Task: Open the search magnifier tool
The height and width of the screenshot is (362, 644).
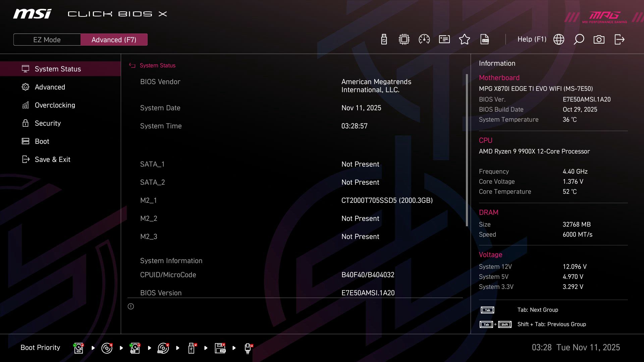Action: pyautogui.click(x=579, y=39)
